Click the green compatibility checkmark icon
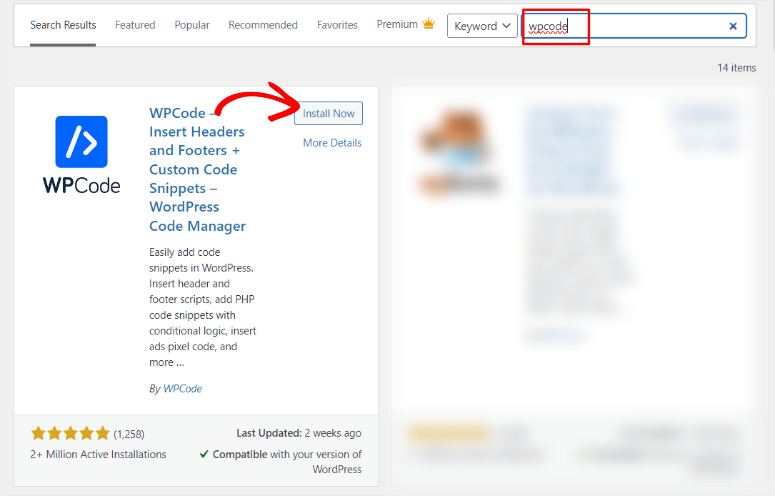This screenshot has height=496, width=775. click(204, 454)
